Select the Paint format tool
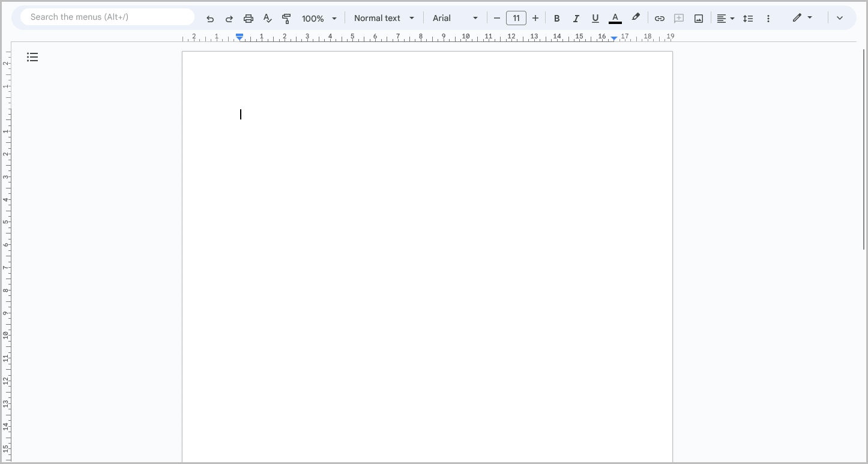Screen dimensions: 868x464 tap(286, 18)
